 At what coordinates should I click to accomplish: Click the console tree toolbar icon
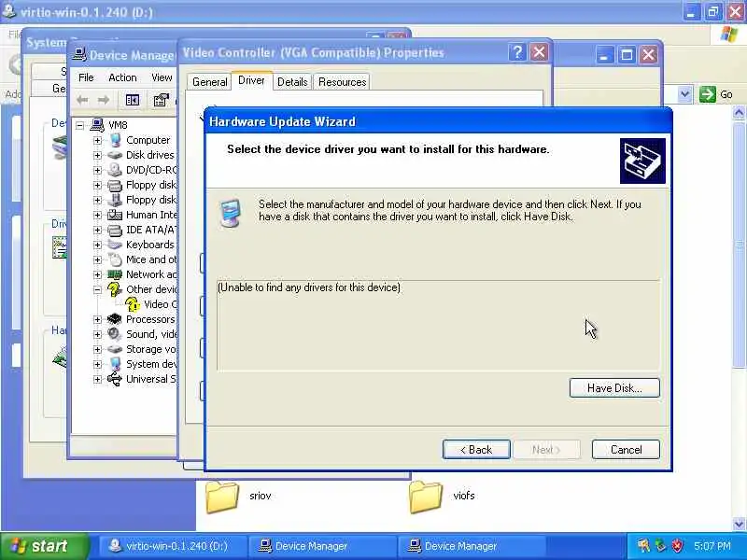(133, 100)
